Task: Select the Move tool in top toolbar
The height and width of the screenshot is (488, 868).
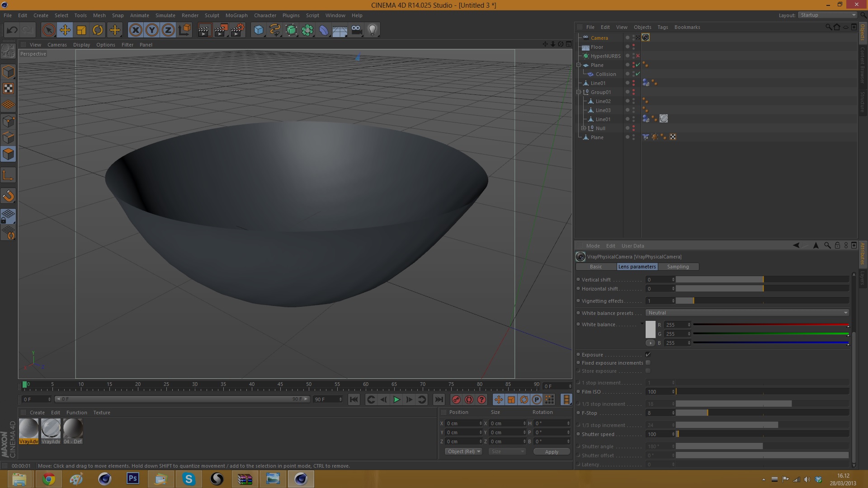Action: point(65,30)
